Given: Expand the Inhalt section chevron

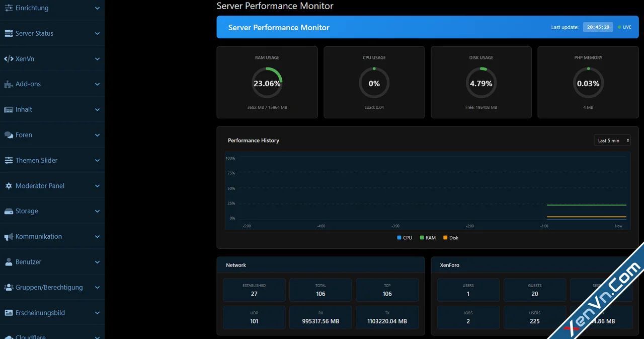Looking at the screenshot, I should (x=98, y=109).
